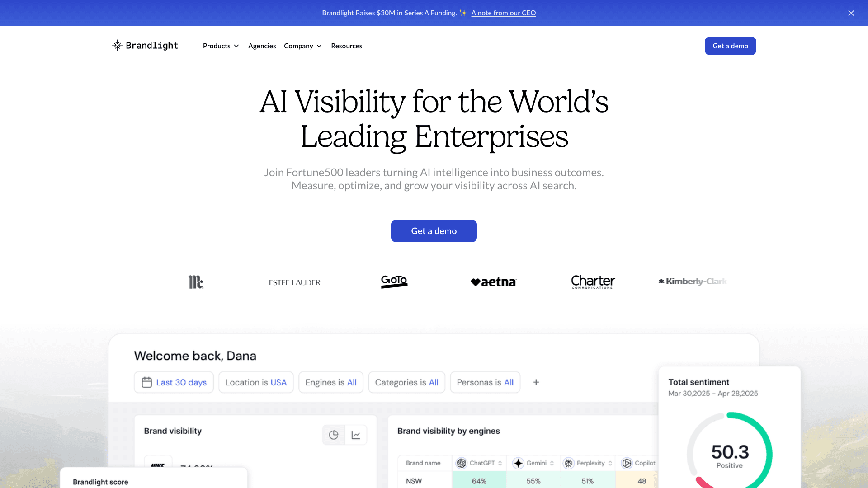The image size is (868, 488).
Task: Click the Welcome back, Dana heading
Action: [195, 356]
